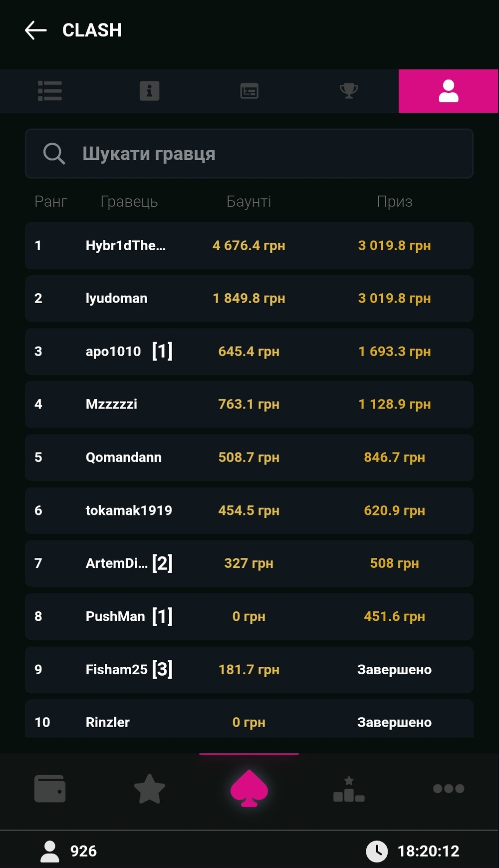The width and height of the screenshot is (499, 868).
Task: Open the tournament info tab icon
Action: pos(149,91)
